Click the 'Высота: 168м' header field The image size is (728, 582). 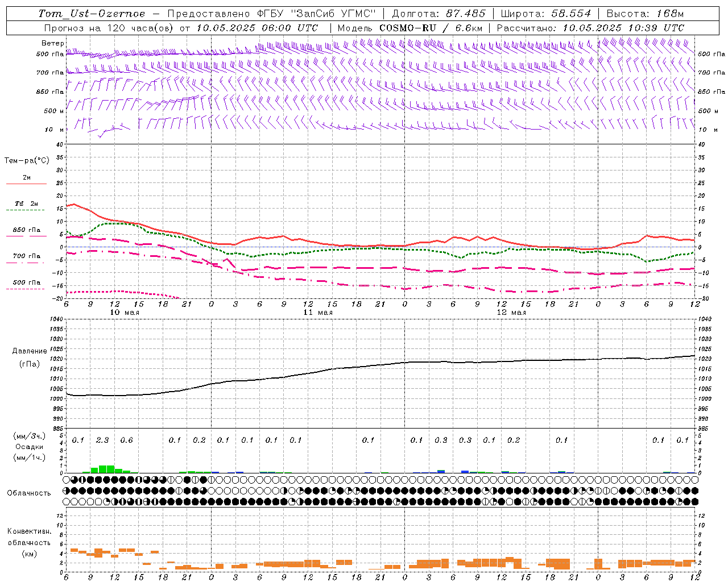[x=645, y=14]
